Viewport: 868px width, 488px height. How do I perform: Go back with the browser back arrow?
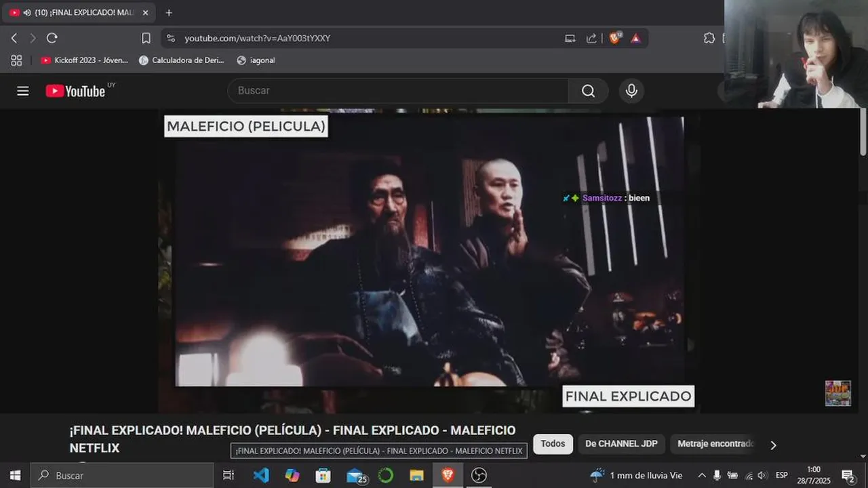14,38
